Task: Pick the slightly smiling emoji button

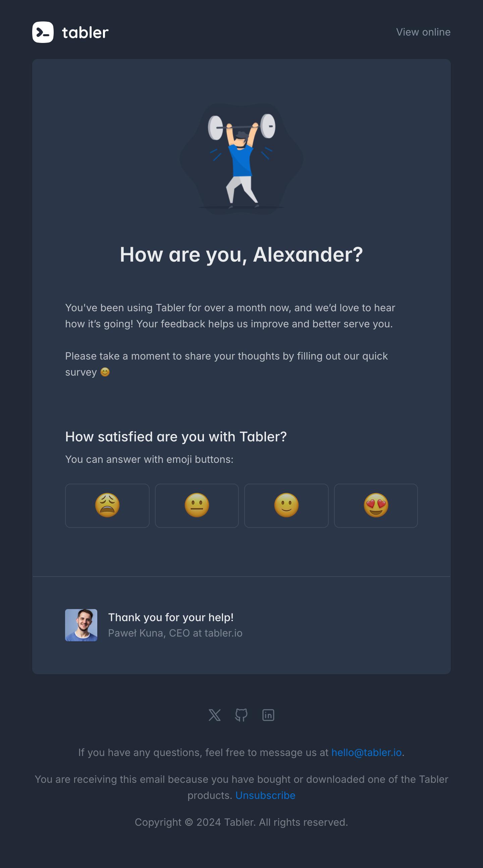Action: [286, 505]
